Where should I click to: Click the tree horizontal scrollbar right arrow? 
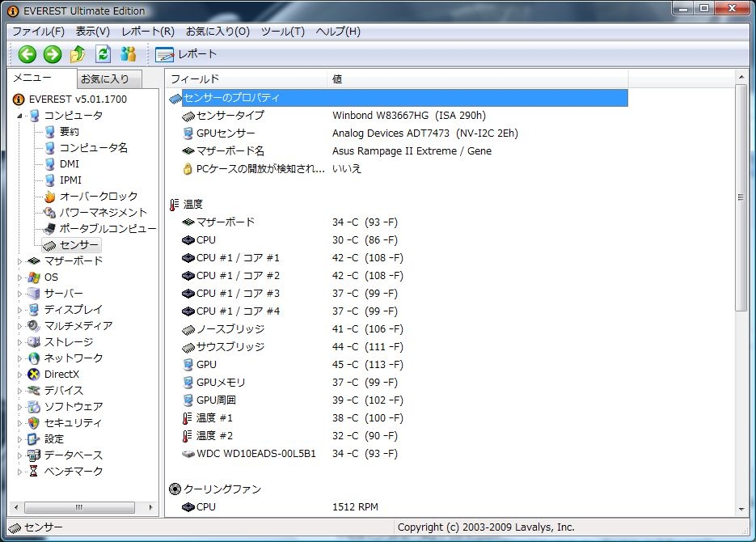coord(150,507)
